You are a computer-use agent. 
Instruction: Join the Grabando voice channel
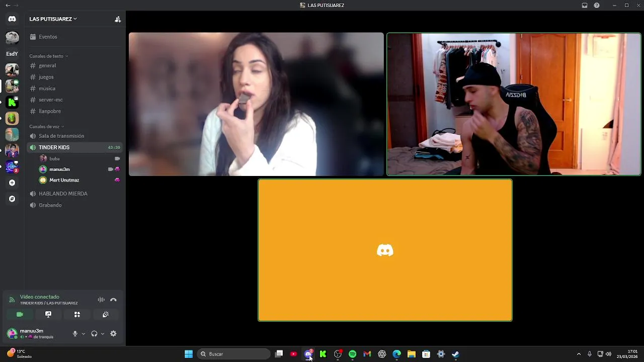[x=75, y=205]
